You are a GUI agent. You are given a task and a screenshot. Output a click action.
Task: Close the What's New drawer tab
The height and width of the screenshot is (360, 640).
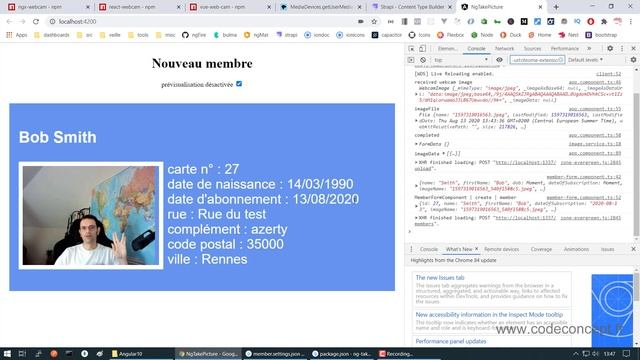pos(476,249)
